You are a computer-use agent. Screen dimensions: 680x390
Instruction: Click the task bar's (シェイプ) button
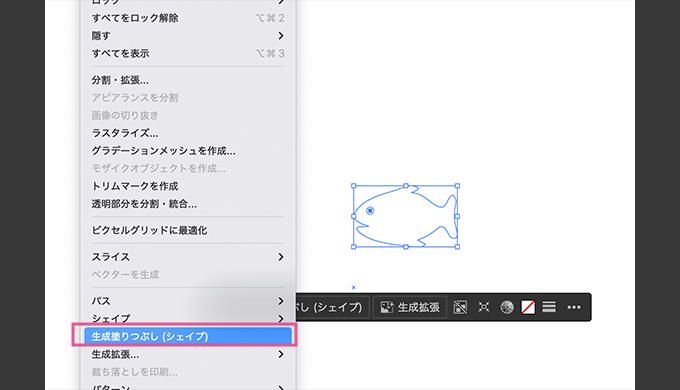click(x=333, y=307)
